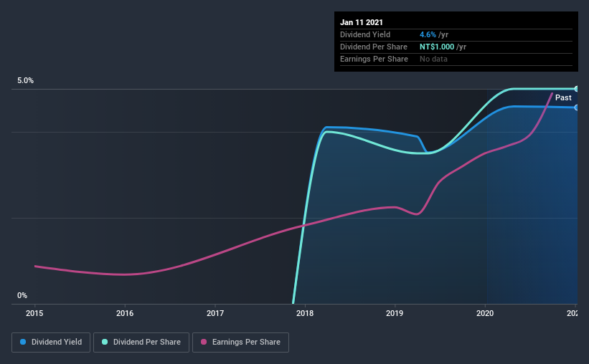Screen dimensions: 589x364
Task: Click the 0% y-axis label
Action: [22, 295]
